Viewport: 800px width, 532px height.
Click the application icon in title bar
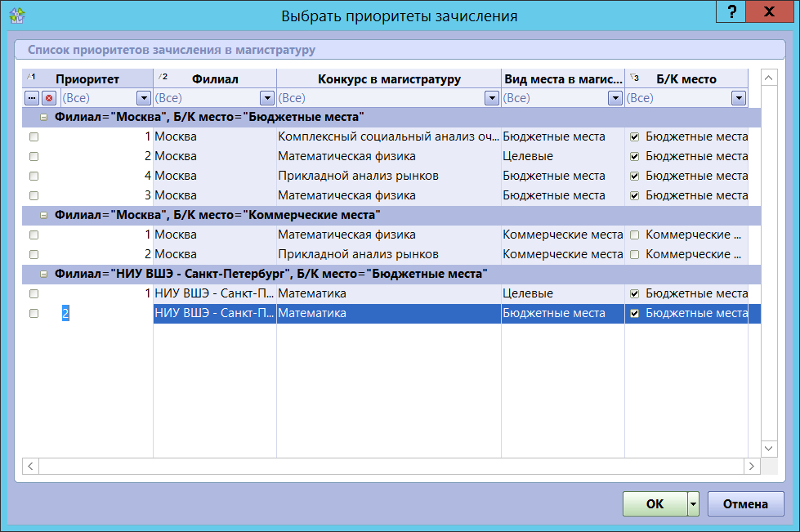click(x=16, y=16)
